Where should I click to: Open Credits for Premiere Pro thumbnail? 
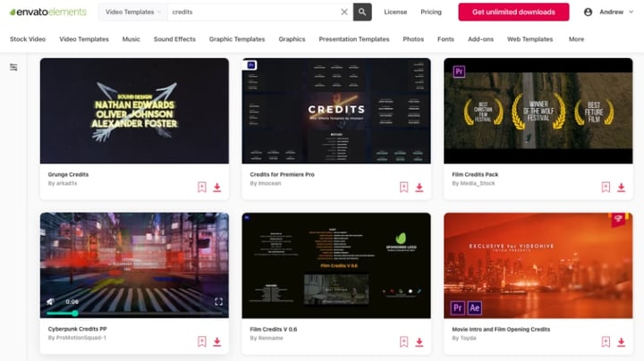click(336, 111)
